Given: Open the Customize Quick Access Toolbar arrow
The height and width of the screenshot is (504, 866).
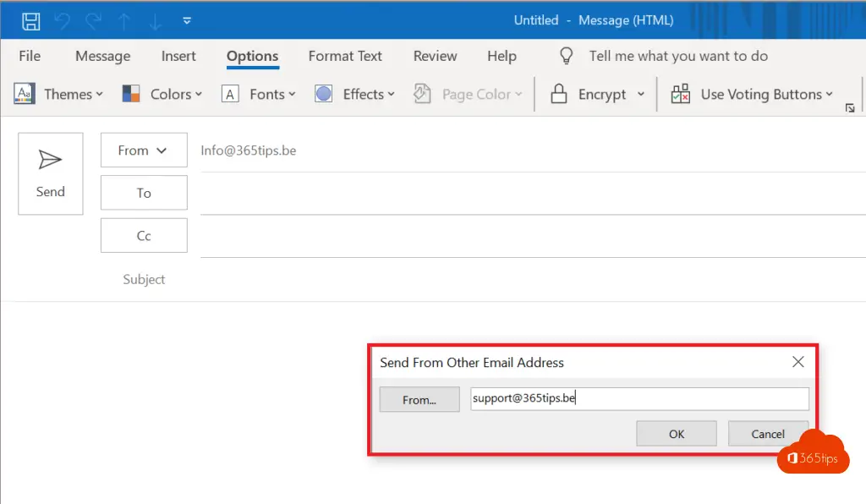Looking at the screenshot, I should [187, 20].
